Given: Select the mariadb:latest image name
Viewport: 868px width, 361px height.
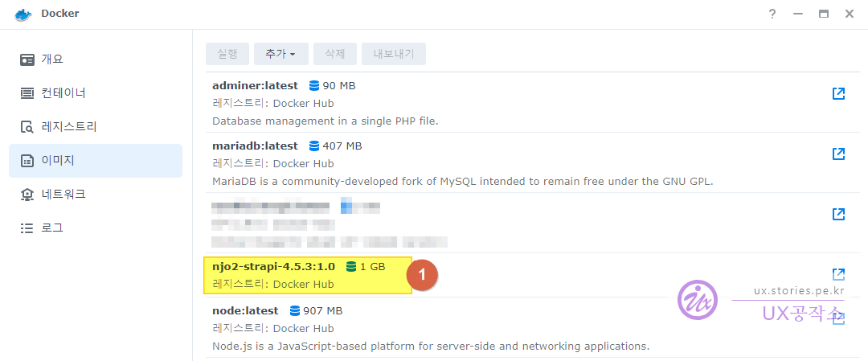Looking at the screenshot, I should tap(256, 146).
